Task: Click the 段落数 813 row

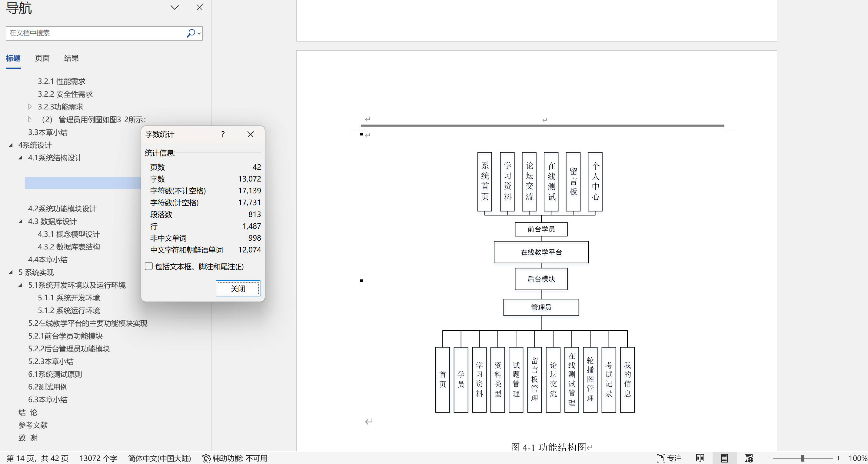Action: coord(205,214)
